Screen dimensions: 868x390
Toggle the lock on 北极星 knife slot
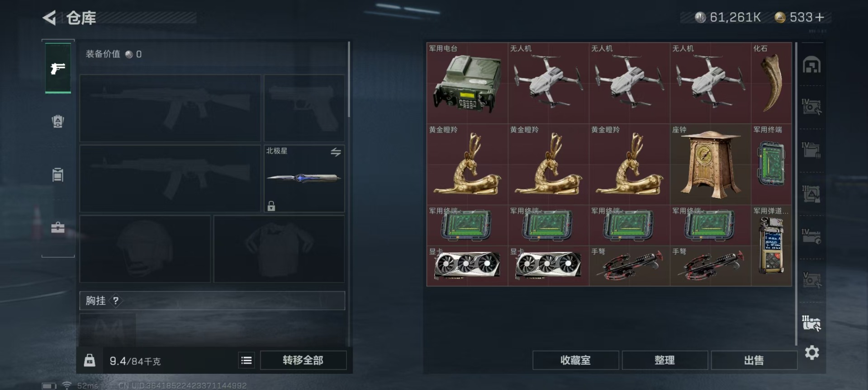point(271,206)
